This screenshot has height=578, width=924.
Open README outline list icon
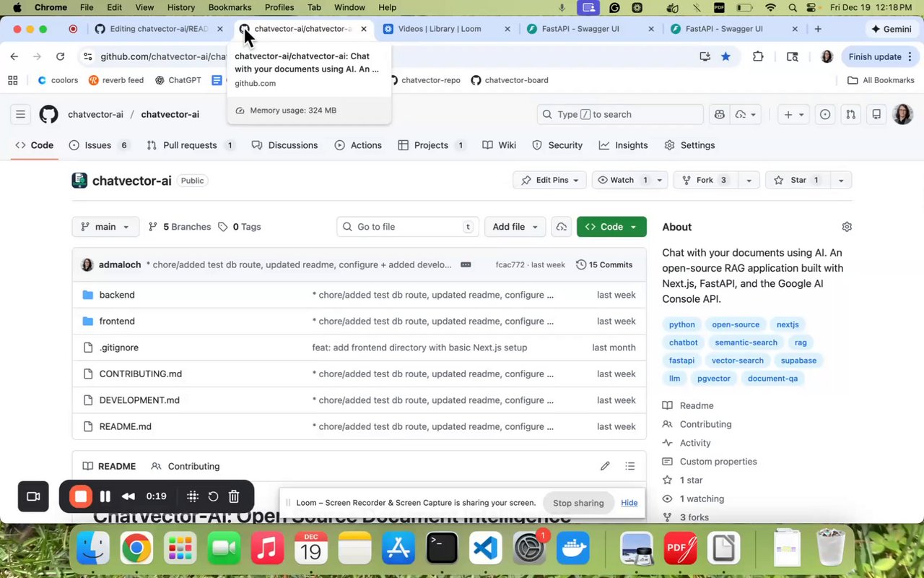(x=630, y=466)
